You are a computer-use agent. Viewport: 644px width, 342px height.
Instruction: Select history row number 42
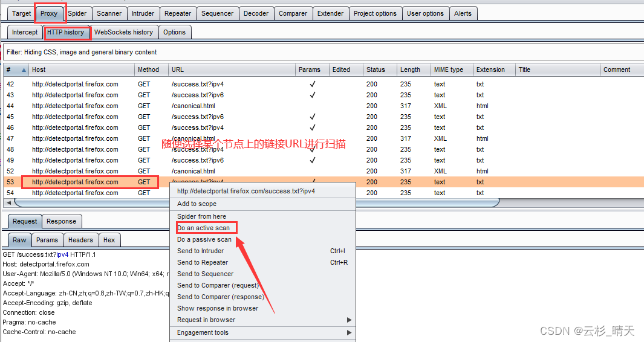[324, 84]
